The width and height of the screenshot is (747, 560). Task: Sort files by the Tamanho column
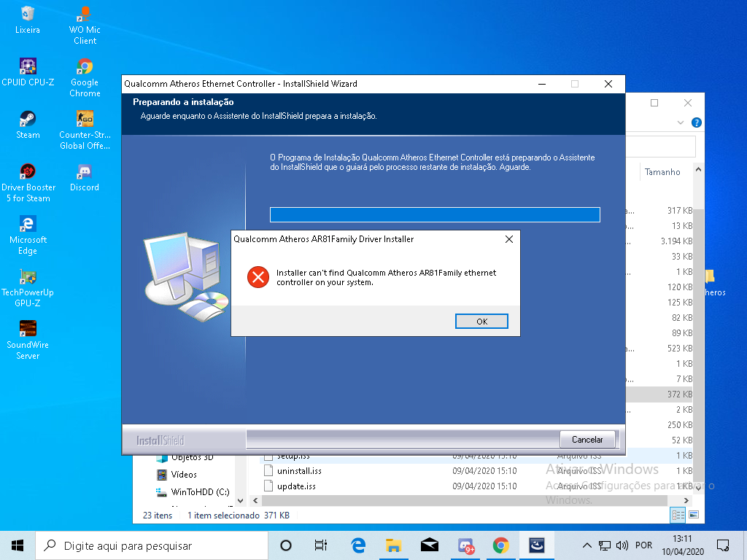point(662,172)
